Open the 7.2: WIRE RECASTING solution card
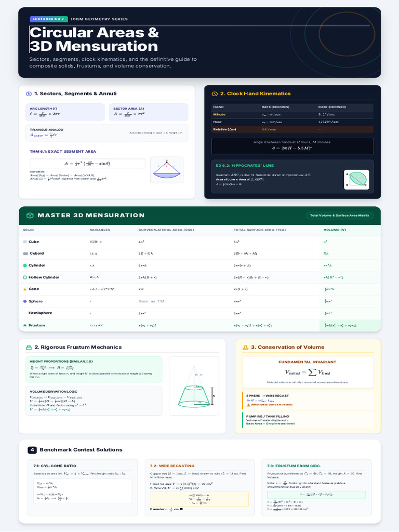This screenshot has width=399, height=532. pyautogui.click(x=199, y=487)
